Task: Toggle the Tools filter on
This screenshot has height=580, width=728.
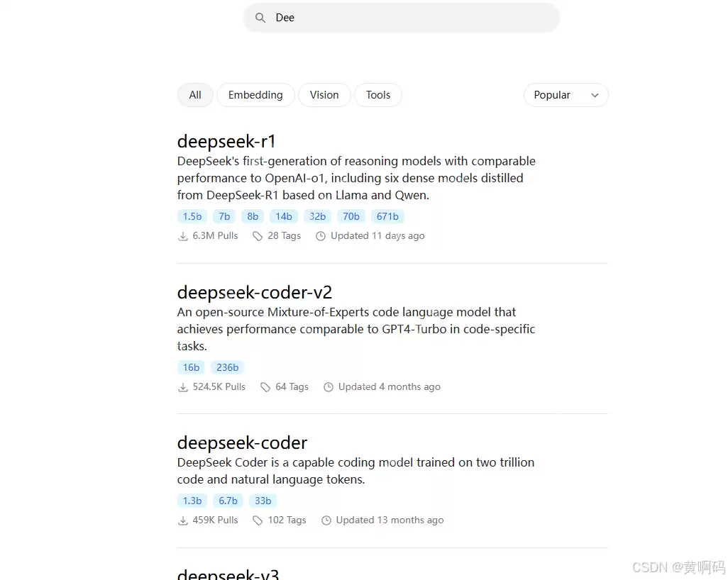Action: [x=378, y=94]
